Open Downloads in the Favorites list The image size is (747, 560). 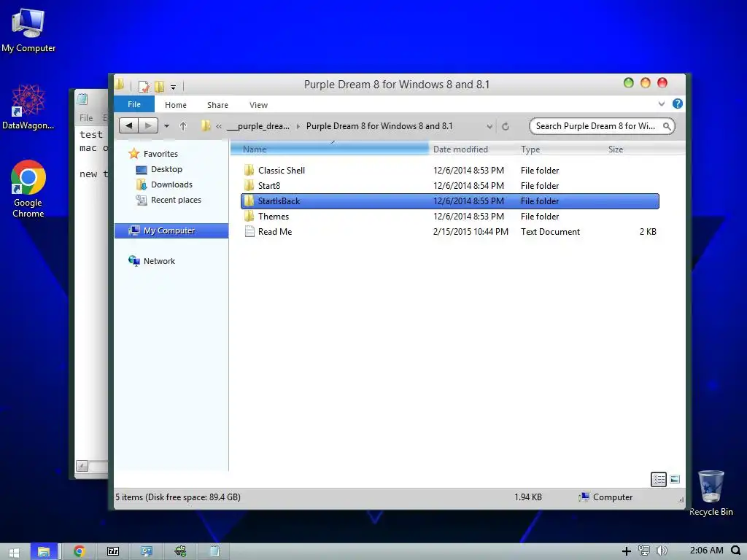(x=171, y=184)
